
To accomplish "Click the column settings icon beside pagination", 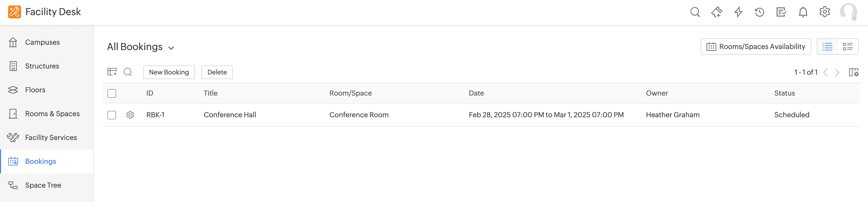I will click(853, 72).
